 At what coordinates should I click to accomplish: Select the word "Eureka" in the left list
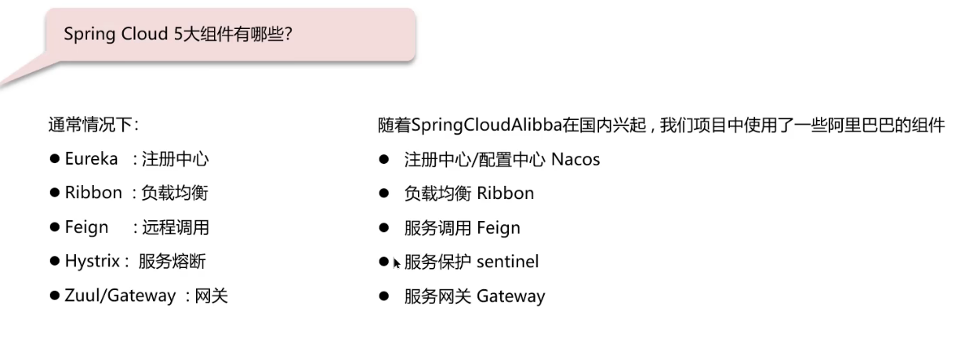tap(91, 159)
